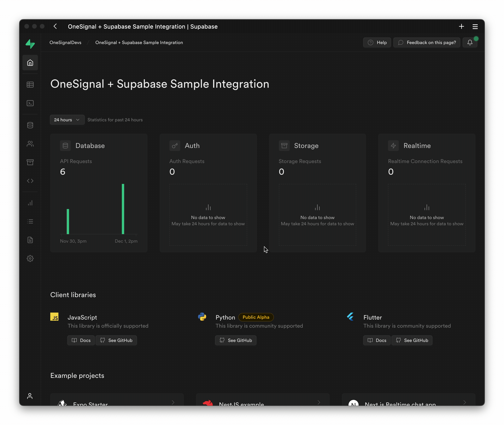Image resolution: width=504 pixels, height=425 pixels.
Task: Open the Authentication users sidebar icon
Action: (x=30, y=144)
